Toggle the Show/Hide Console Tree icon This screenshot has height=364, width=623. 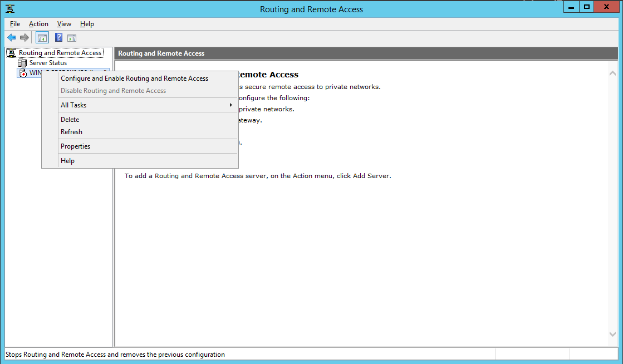42,38
